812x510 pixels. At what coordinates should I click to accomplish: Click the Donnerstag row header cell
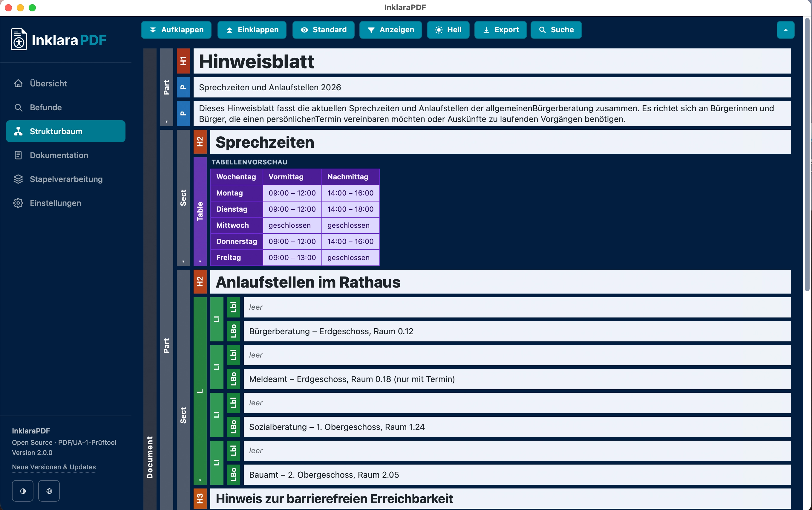click(x=237, y=242)
